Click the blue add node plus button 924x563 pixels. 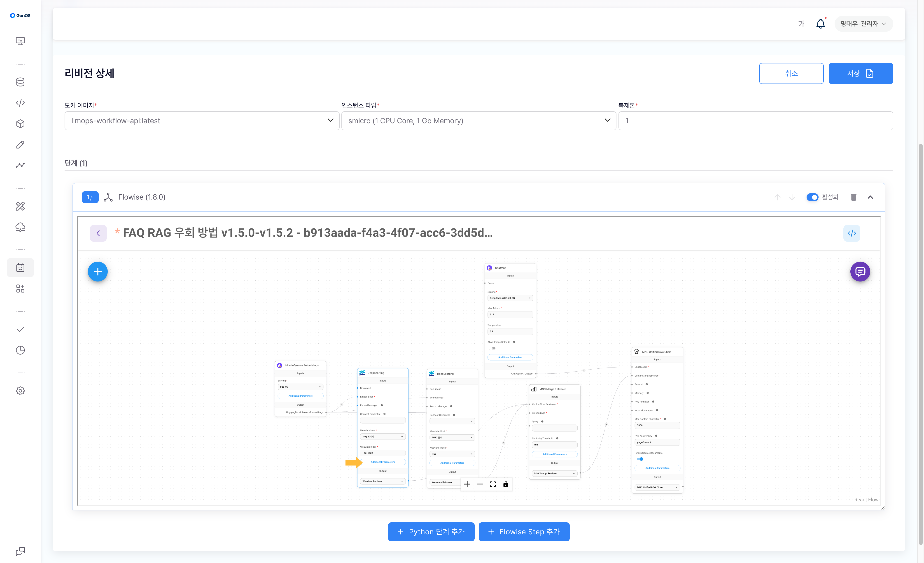tap(98, 272)
